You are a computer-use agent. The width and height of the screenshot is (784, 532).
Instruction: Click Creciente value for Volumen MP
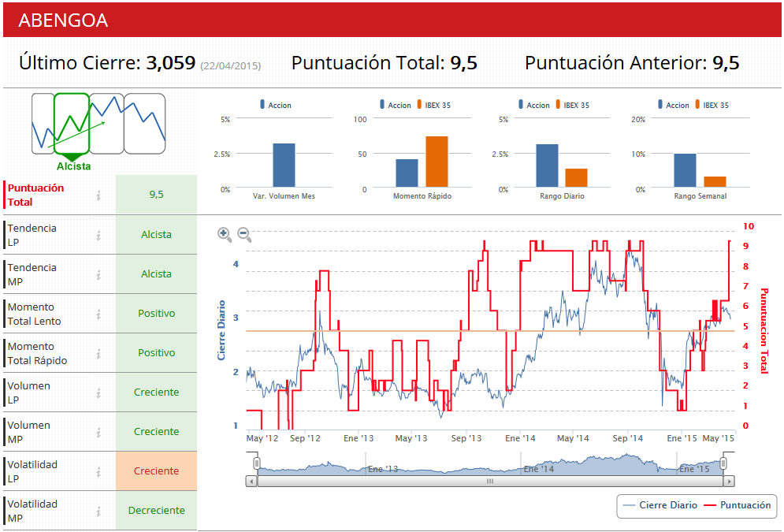[x=156, y=431]
